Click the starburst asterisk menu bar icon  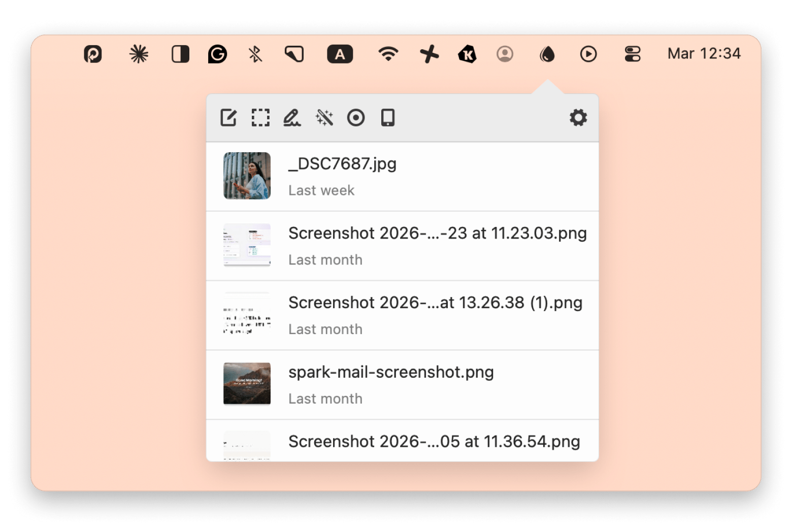(x=139, y=54)
